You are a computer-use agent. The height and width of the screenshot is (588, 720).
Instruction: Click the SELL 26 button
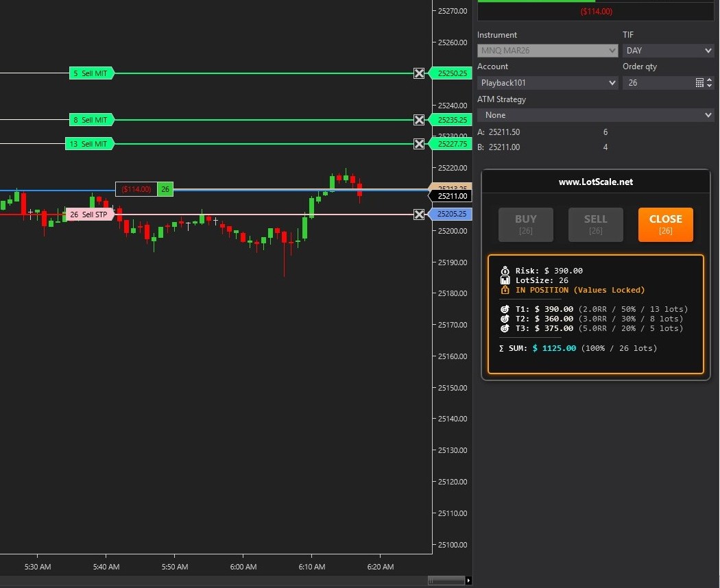click(x=595, y=224)
